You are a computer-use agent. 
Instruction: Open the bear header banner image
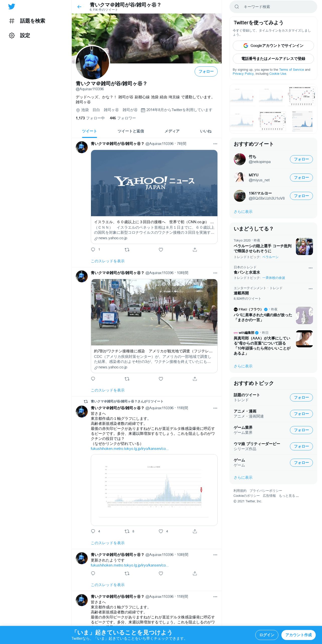pos(146,38)
